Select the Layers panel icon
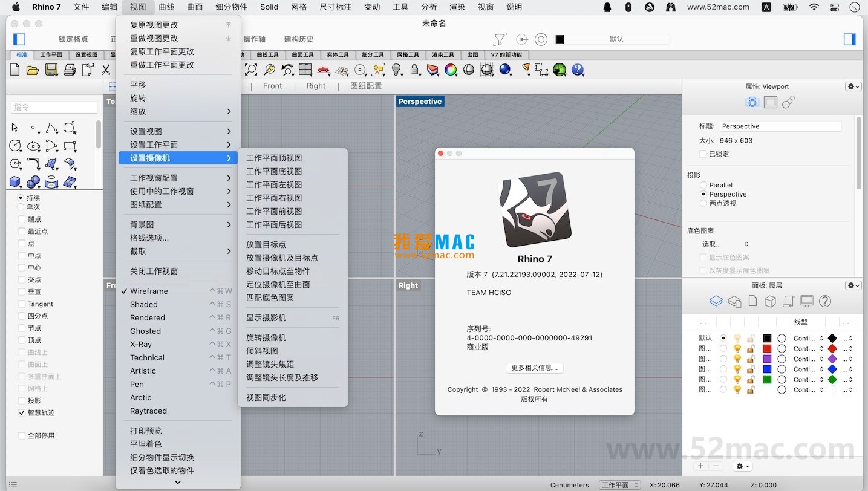The width and height of the screenshot is (868, 491). coord(716,301)
